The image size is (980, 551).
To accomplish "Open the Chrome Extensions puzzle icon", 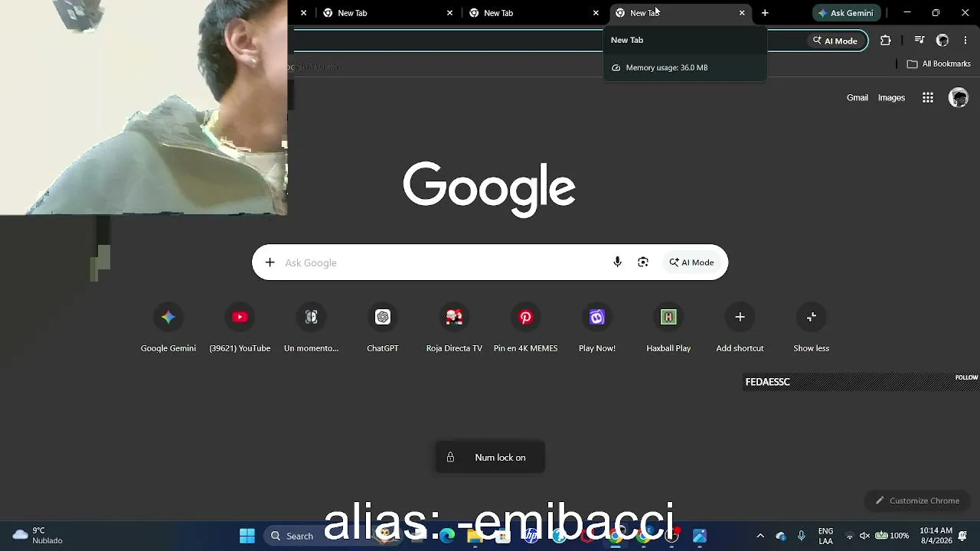I will tap(886, 41).
